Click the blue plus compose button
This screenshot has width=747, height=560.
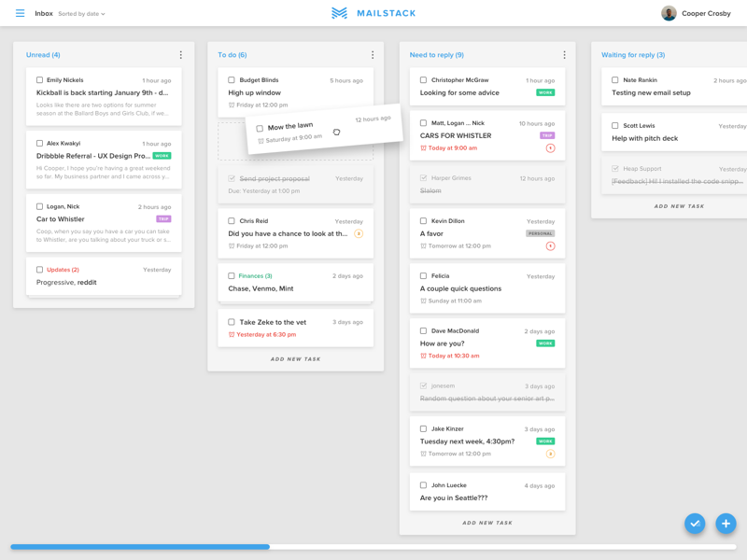(x=726, y=524)
